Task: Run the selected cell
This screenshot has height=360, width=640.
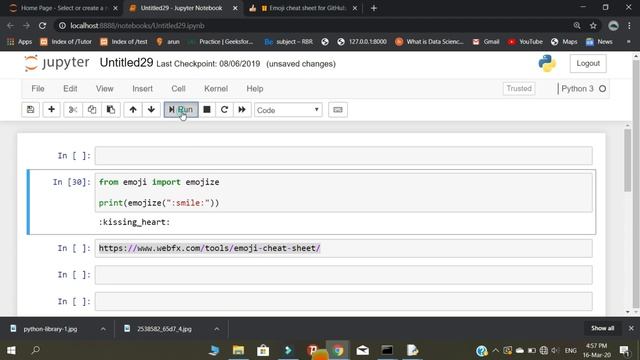Action: pyautogui.click(x=181, y=109)
